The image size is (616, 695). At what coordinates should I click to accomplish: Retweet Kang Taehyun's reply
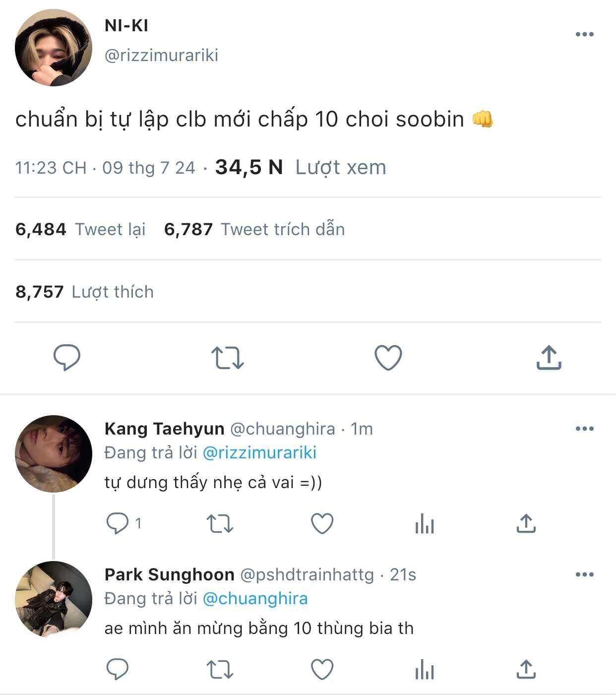pos(219,523)
